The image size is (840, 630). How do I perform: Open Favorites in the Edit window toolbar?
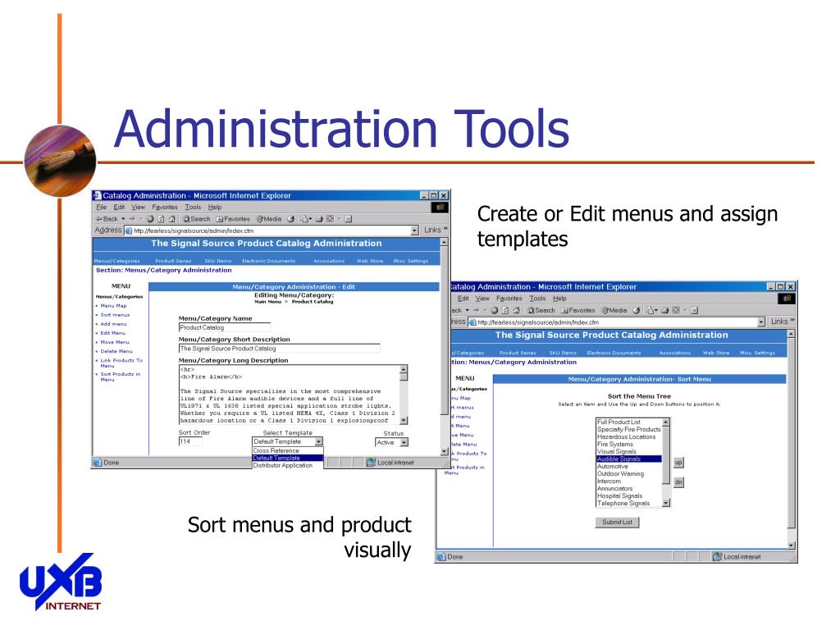233,219
